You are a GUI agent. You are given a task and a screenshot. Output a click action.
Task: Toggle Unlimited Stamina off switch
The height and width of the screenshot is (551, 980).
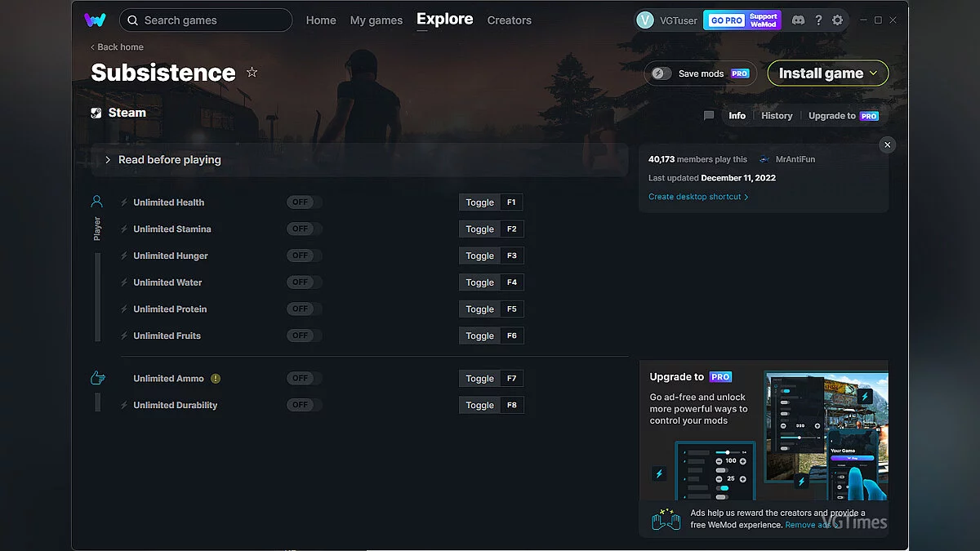click(x=304, y=229)
